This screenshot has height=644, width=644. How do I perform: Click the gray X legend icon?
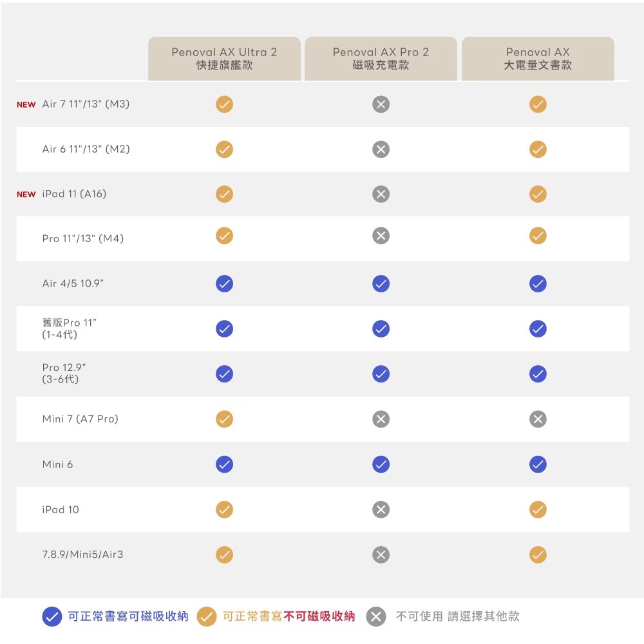[376, 616]
